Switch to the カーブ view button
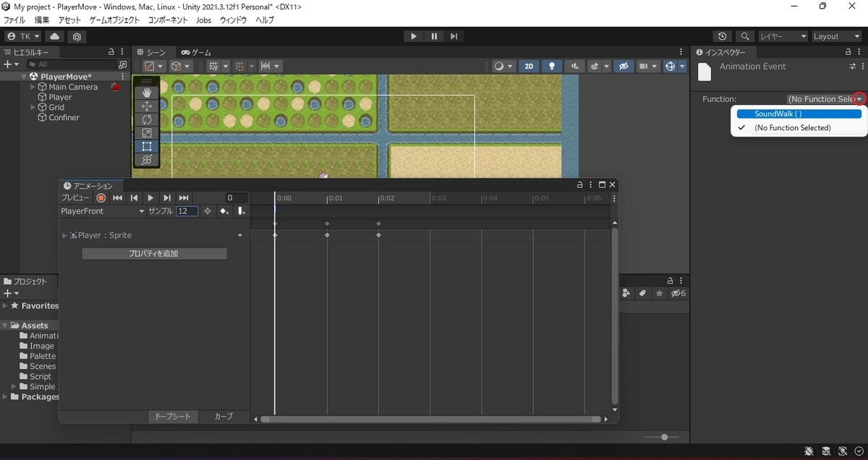The image size is (868, 460). tap(224, 417)
